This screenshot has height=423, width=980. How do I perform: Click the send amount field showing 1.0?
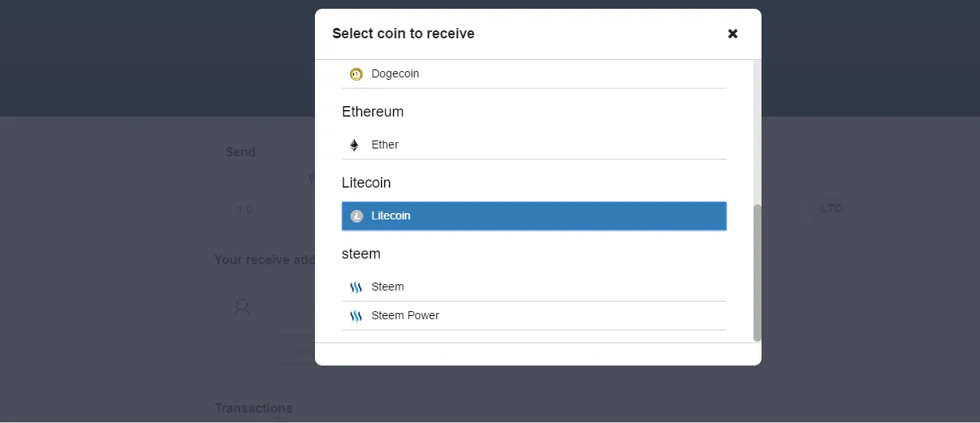[245, 210]
